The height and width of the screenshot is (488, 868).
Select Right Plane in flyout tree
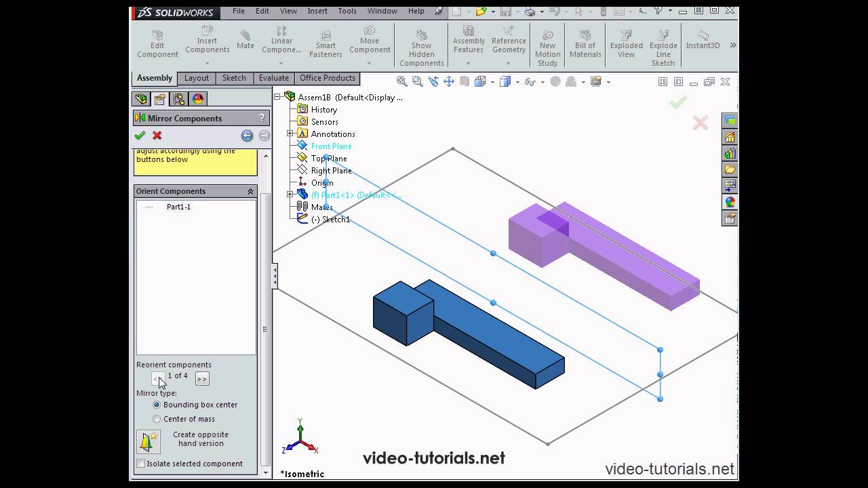click(331, 171)
